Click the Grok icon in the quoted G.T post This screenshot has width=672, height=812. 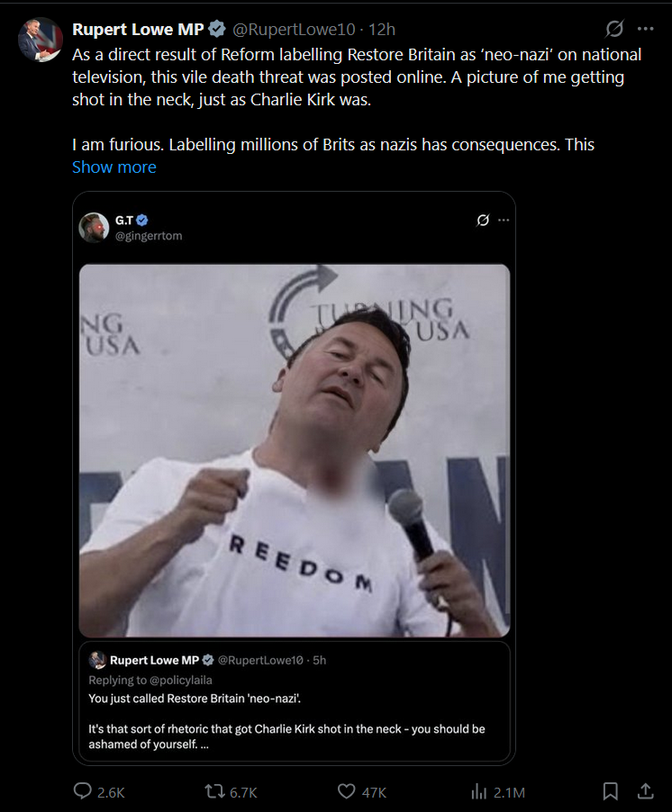(x=483, y=221)
